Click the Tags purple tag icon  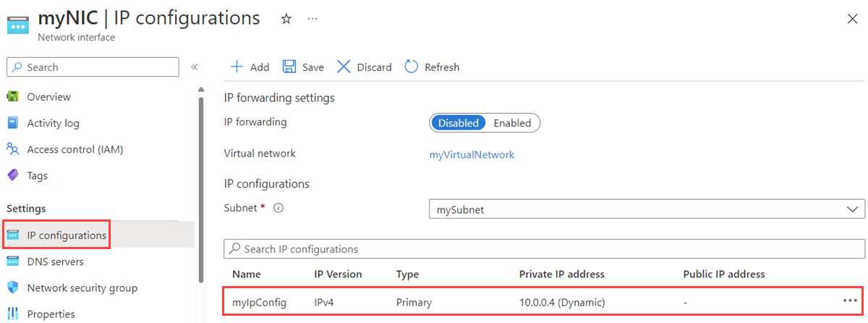[12, 175]
